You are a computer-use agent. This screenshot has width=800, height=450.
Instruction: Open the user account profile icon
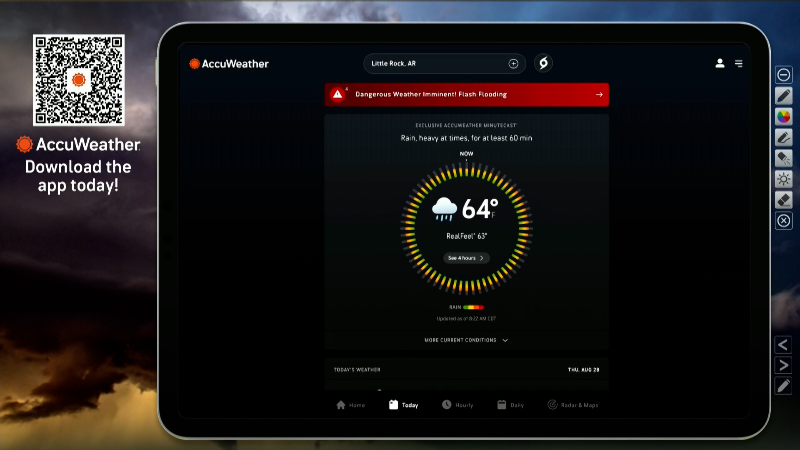coord(720,63)
